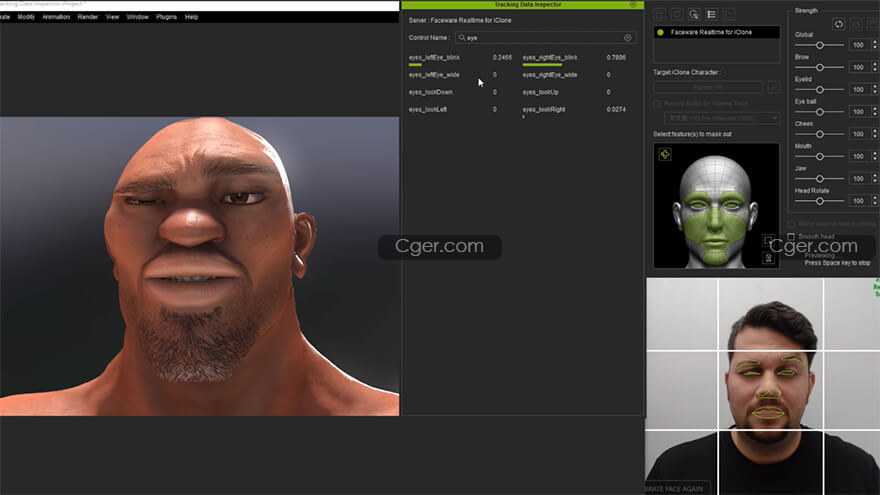Open the tracking data list icon

click(x=711, y=14)
